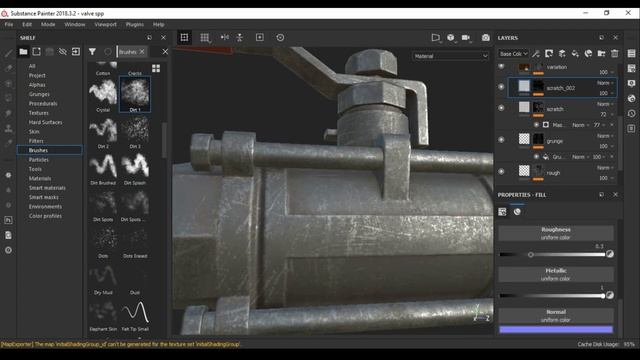Image resolution: width=640 pixels, height=360 pixels.
Task: Open the texture set list dock icon
Action: pos(631,53)
